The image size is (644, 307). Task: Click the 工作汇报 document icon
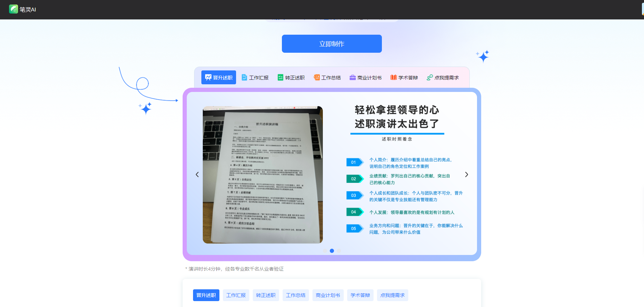244,77
